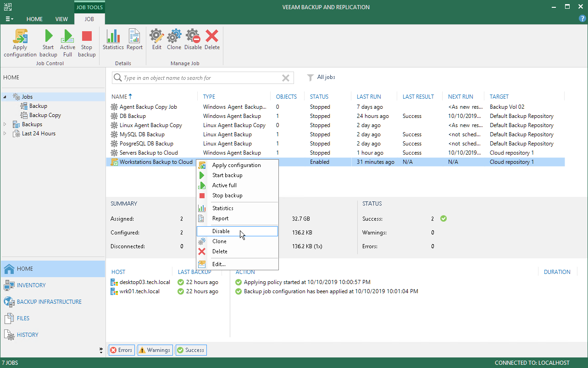Toggle the Errors filter button
This screenshot has width=588, height=368.
pos(121,350)
